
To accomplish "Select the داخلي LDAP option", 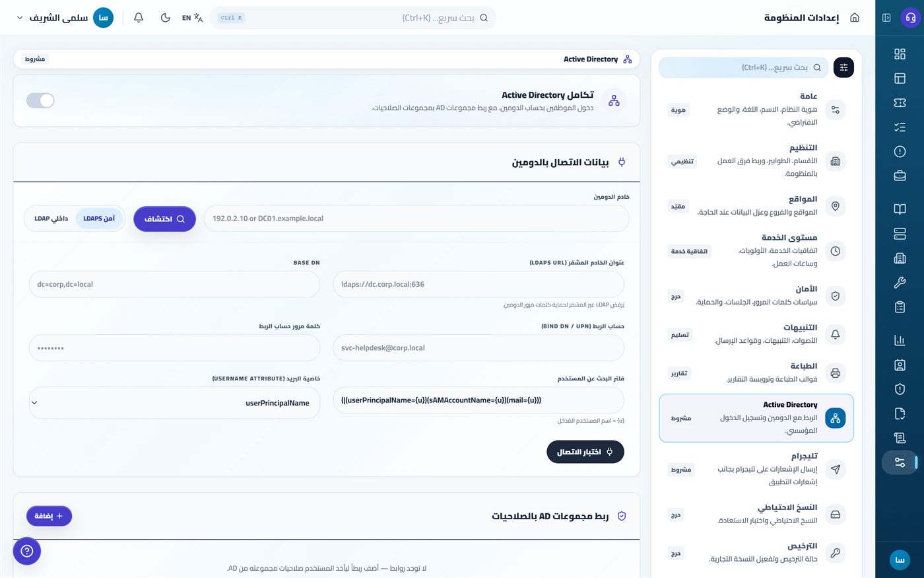I will (51, 219).
